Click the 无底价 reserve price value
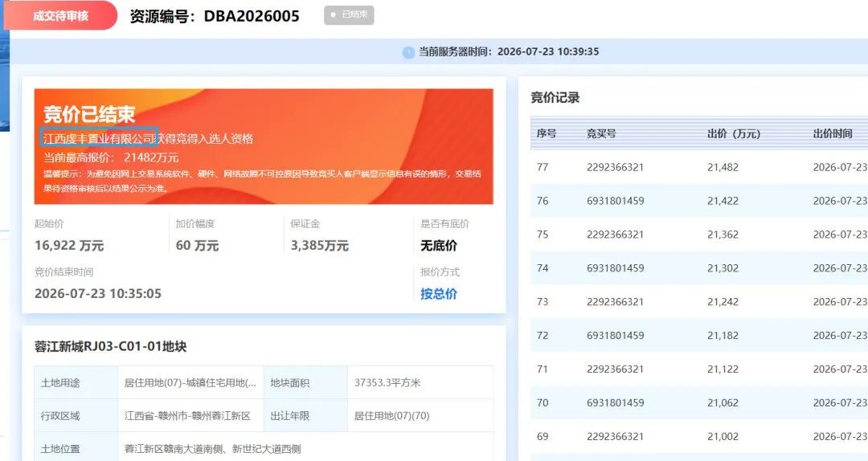Viewport: 868px width, 461px height. (x=439, y=245)
